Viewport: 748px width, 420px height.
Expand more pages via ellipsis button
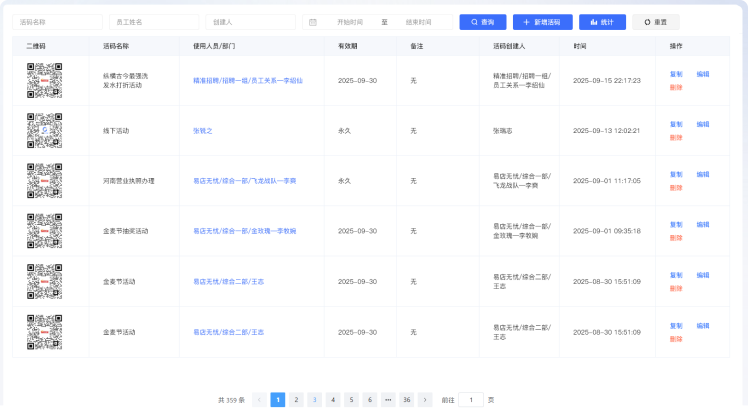[388, 399]
